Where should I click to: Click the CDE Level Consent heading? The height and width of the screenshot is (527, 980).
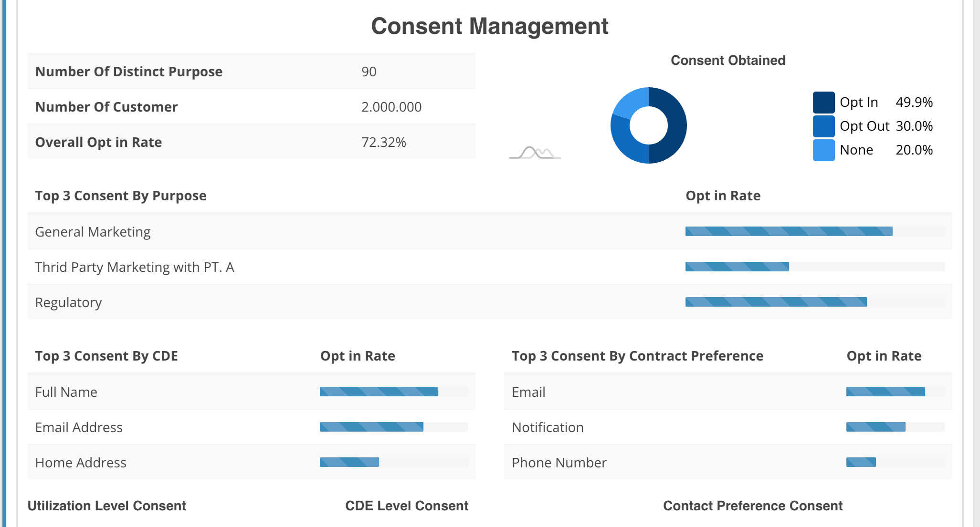tap(407, 506)
